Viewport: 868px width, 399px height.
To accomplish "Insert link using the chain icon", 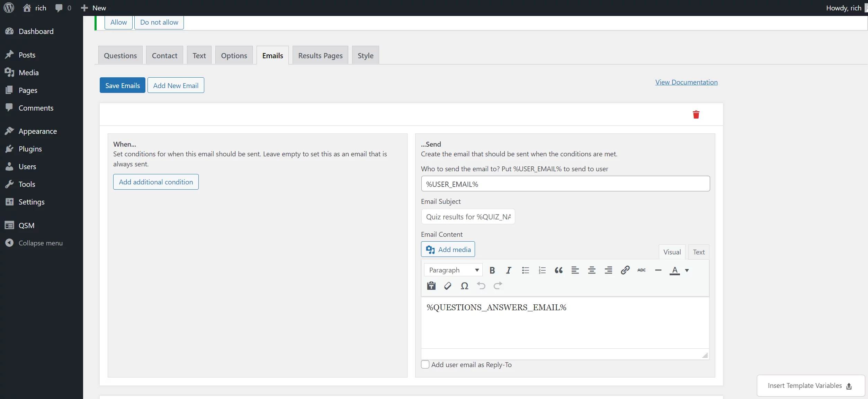I will (625, 270).
